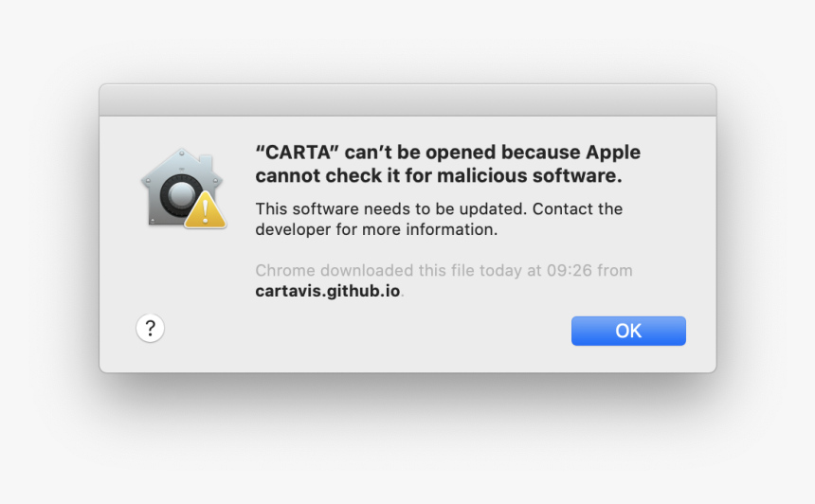815x504 pixels.
Task: Click the exclamation mark in the warning badge
Action: tap(206, 213)
